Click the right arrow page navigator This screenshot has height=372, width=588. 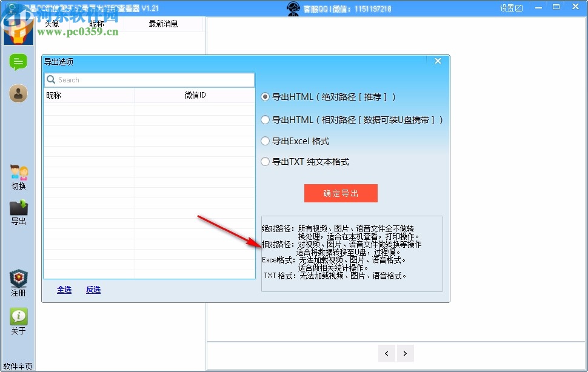(405, 353)
